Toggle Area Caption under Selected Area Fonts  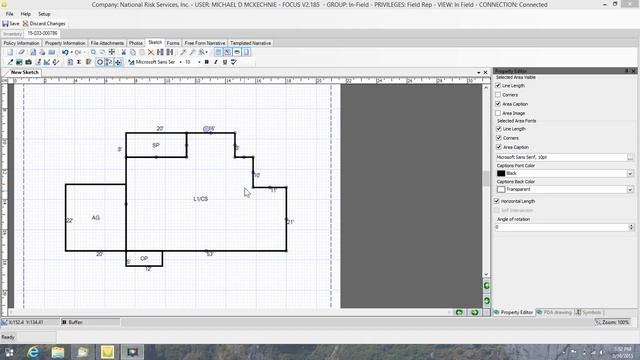pos(499,147)
